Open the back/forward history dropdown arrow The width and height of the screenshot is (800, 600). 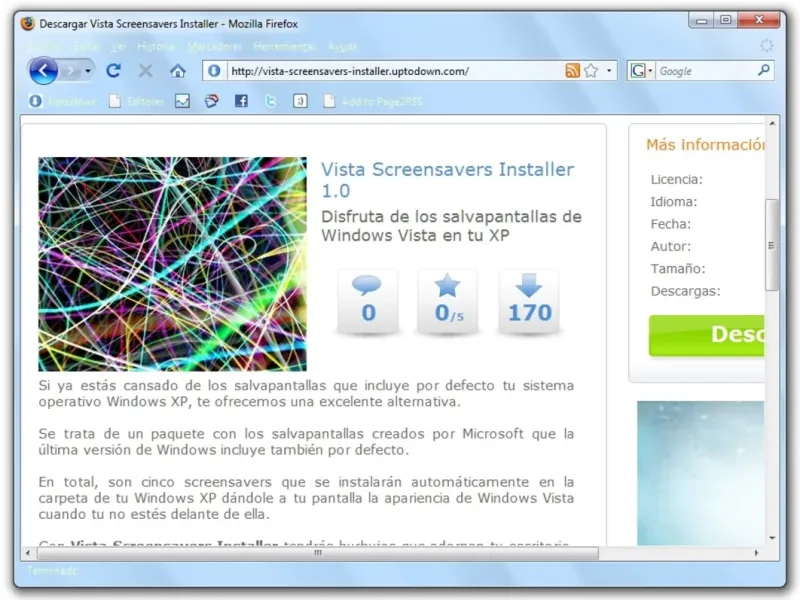tap(88, 71)
